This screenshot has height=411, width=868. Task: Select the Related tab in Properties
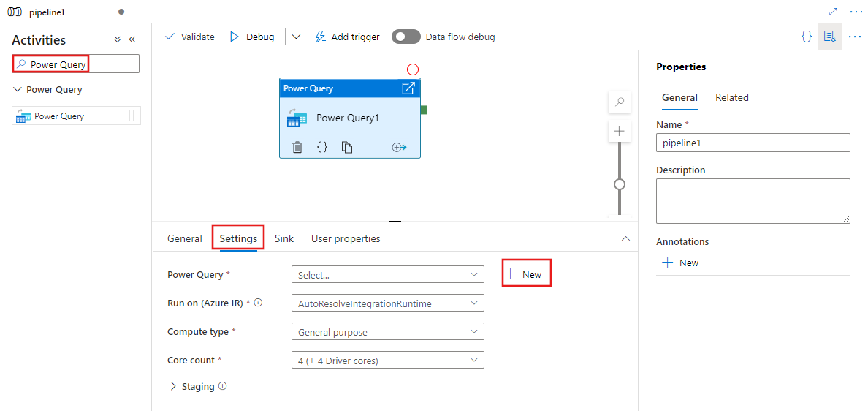pyautogui.click(x=732, y=97)
